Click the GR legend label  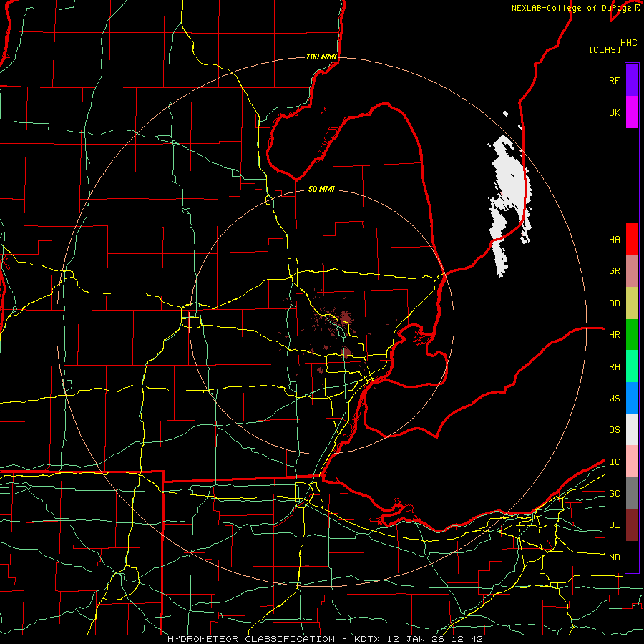(x=614, y=271)
